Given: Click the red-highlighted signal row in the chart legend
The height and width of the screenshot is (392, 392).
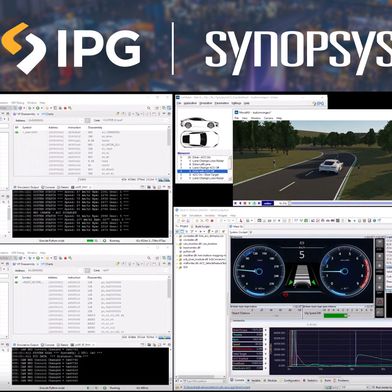Looking at the screenshot, I should coord(248,349).
